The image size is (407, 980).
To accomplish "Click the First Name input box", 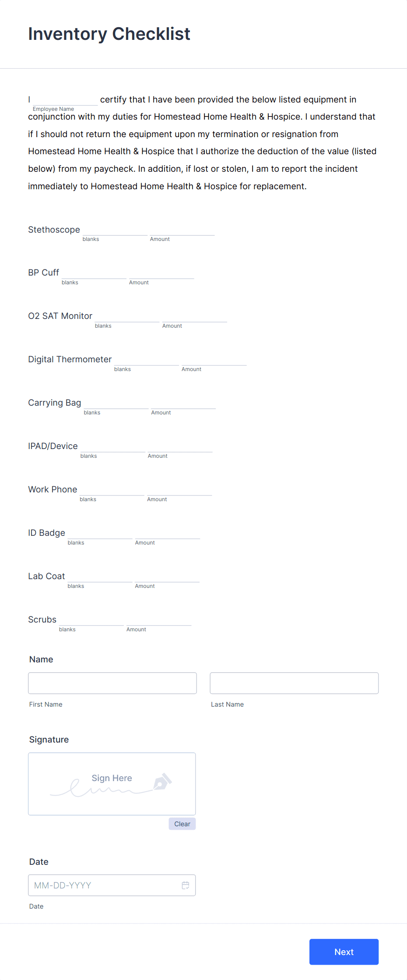I will 112,683.
